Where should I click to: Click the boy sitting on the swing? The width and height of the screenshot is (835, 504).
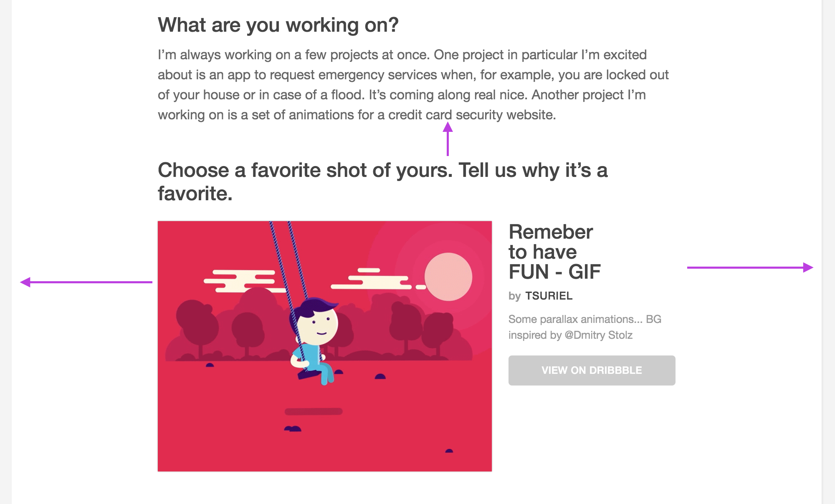point(314,339)
